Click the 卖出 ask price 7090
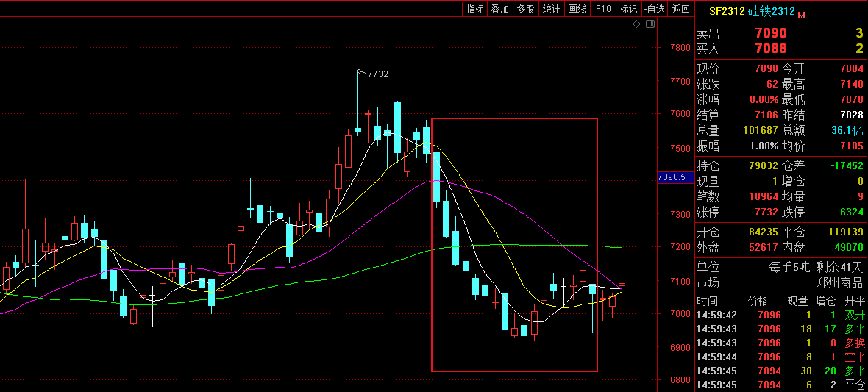 770,33
